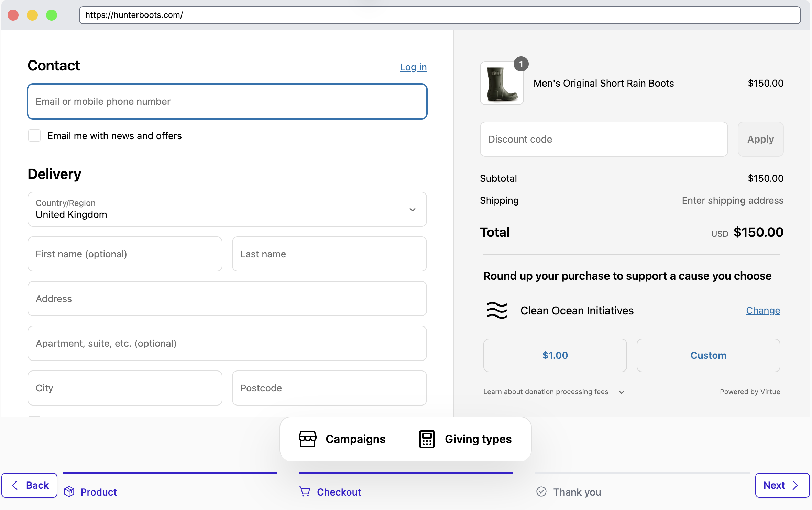Click the Campaigns storefront icon
The width and height of the screenshot is (812, 510).
308,439
